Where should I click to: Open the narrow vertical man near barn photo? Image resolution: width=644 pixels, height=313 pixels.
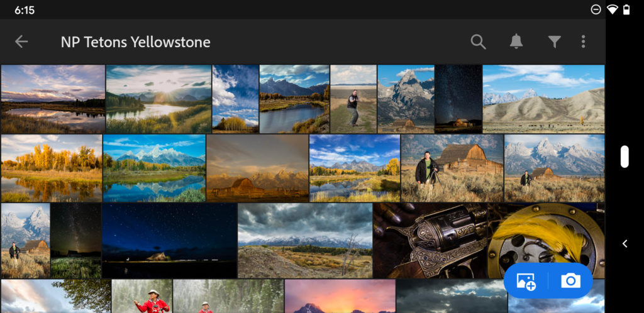[25, 241]
